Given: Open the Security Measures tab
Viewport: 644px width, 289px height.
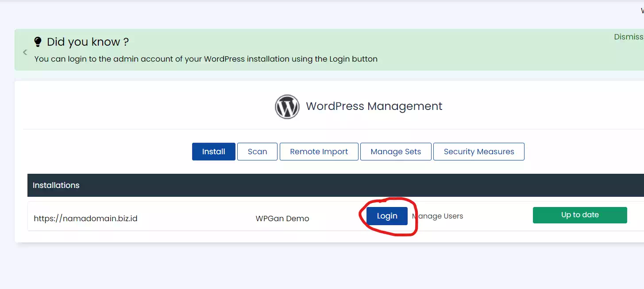Looking at the screenshot, I should click(479, 152).
